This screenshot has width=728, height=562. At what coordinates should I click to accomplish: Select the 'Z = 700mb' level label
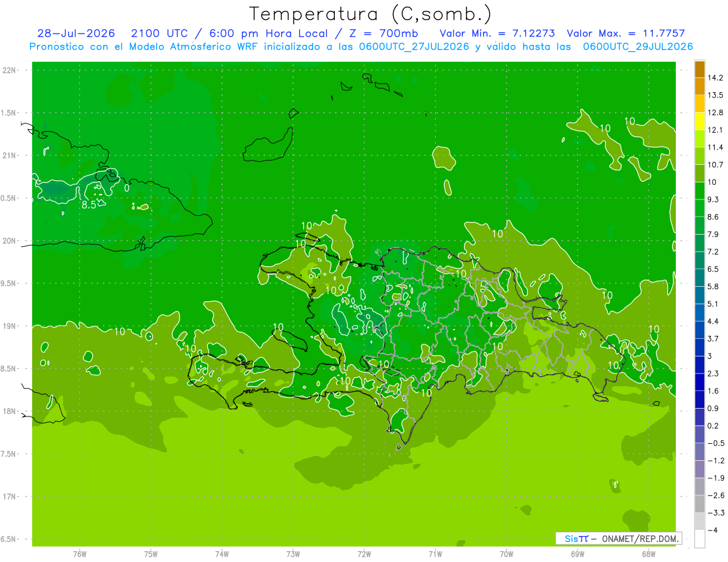[x=381, y=33]
